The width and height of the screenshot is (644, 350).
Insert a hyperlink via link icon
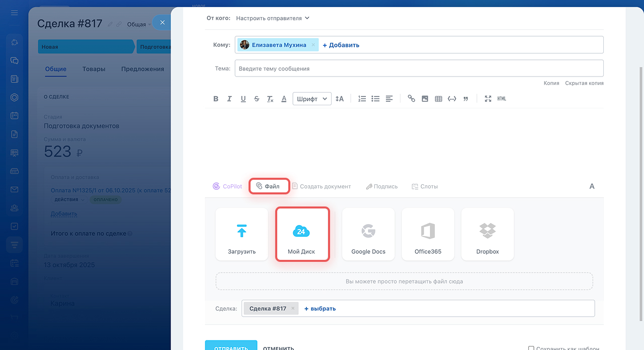(412, 99)
